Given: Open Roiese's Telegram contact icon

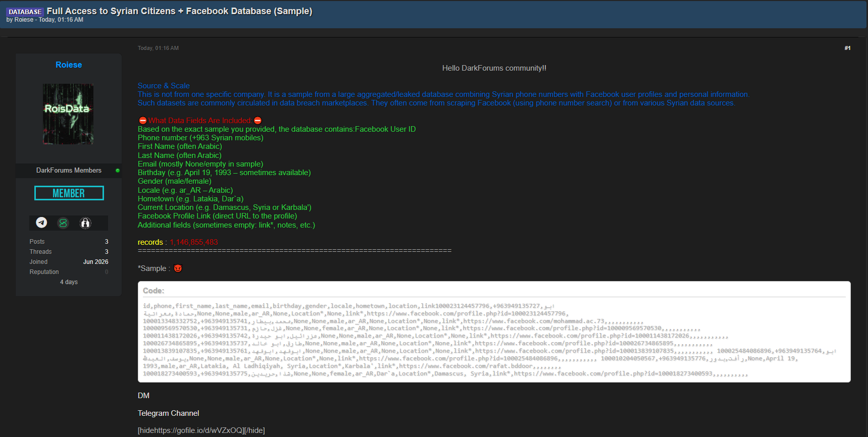Looking at the screenshot, I should click(41, 223).
